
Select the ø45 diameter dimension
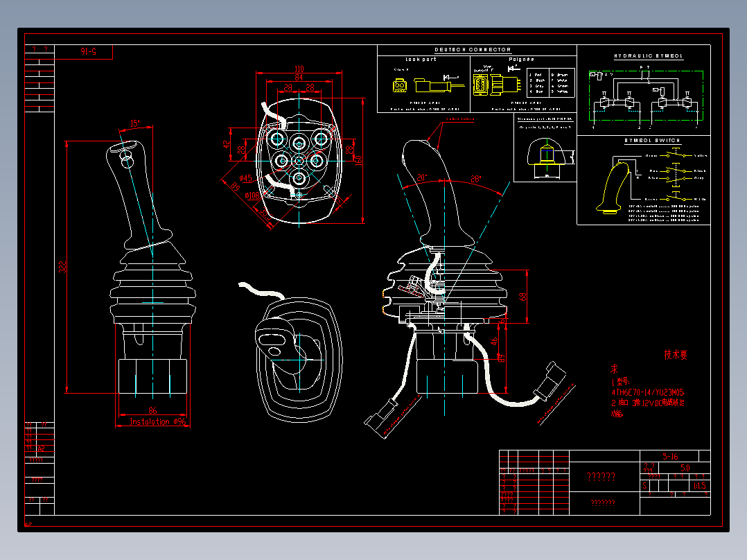point(245,178)
